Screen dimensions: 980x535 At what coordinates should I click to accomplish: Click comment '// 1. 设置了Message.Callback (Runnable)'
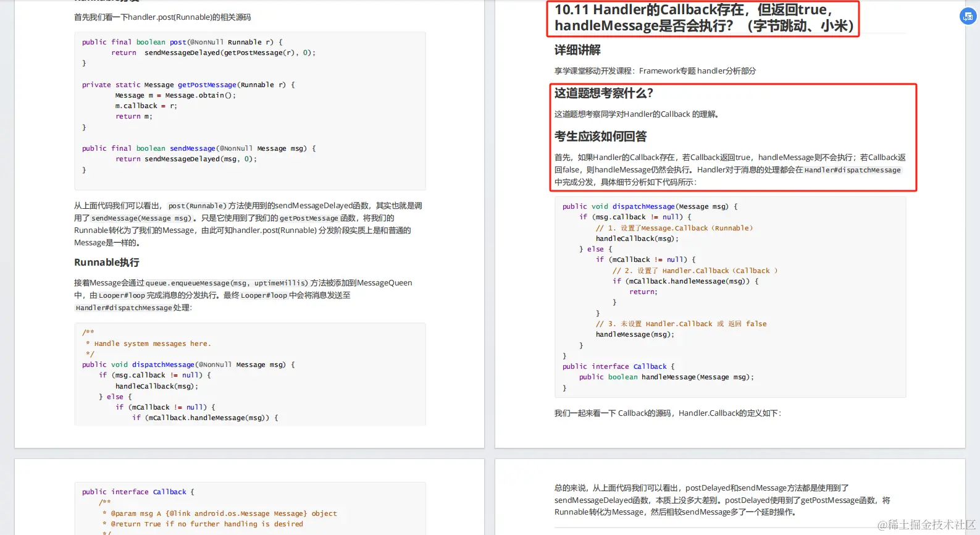coord(674,228)
